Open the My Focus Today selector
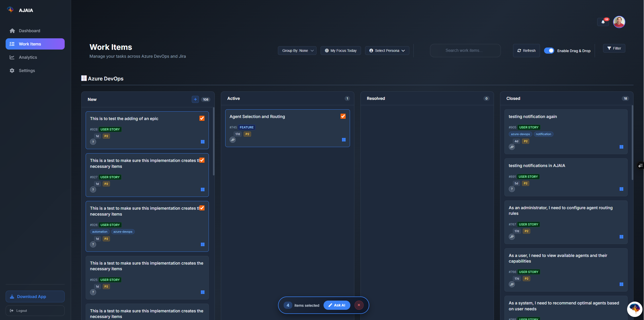Screen dimensions: 644x320 coord(340,51)
